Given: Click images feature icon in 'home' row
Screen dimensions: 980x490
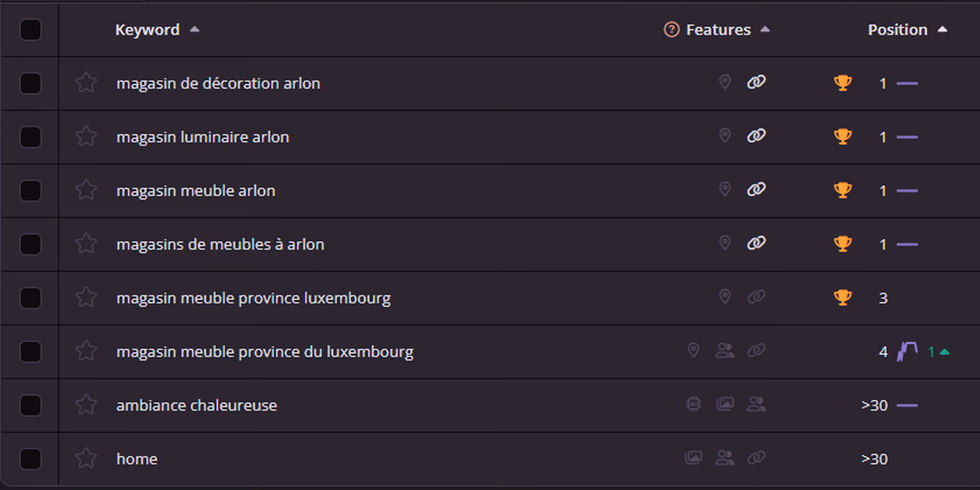Looking at the screenshot, I should [x=693, y=458].
